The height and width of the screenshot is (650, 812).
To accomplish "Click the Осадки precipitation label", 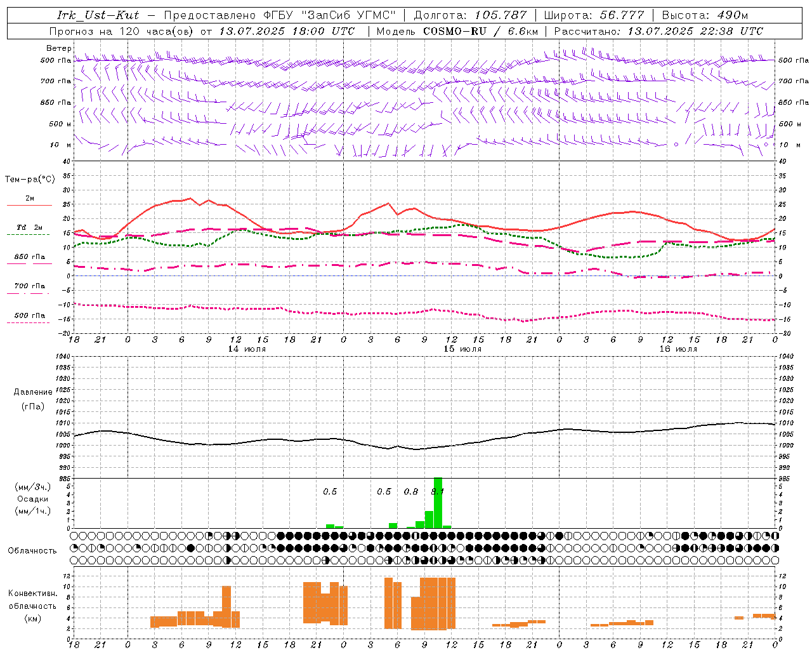I will (32, 499).
